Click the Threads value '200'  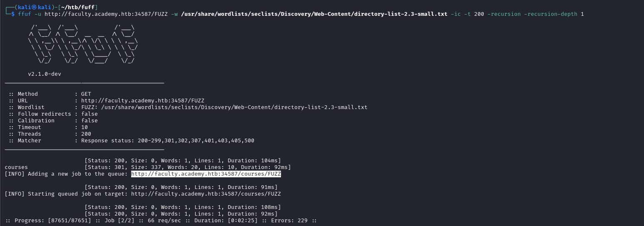(86, 134)
